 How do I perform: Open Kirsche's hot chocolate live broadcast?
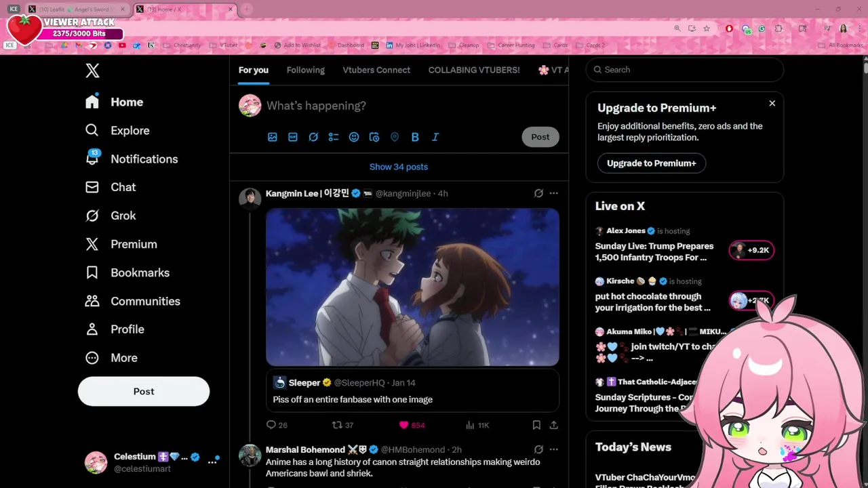653,302
